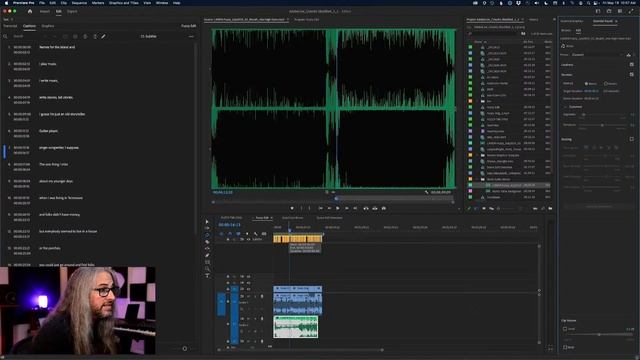Viewport: 640px width, 360px height.
Task: Select the Ripple Edit tool
Action: click(x=207, y=235)
